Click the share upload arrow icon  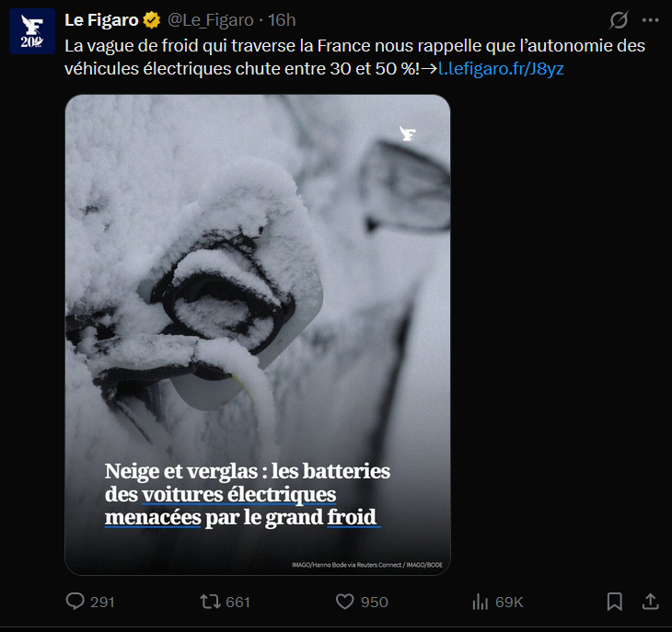tap(650, 602)
